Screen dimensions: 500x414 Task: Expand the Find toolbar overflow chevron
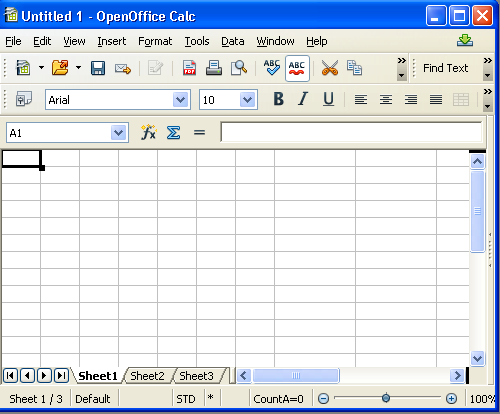tap(488, 68)
